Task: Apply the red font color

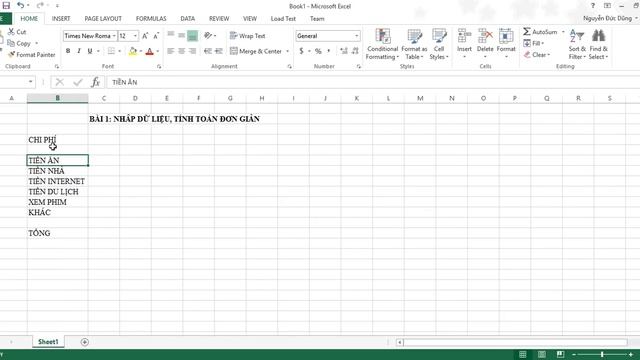Action: click(149, 51)
